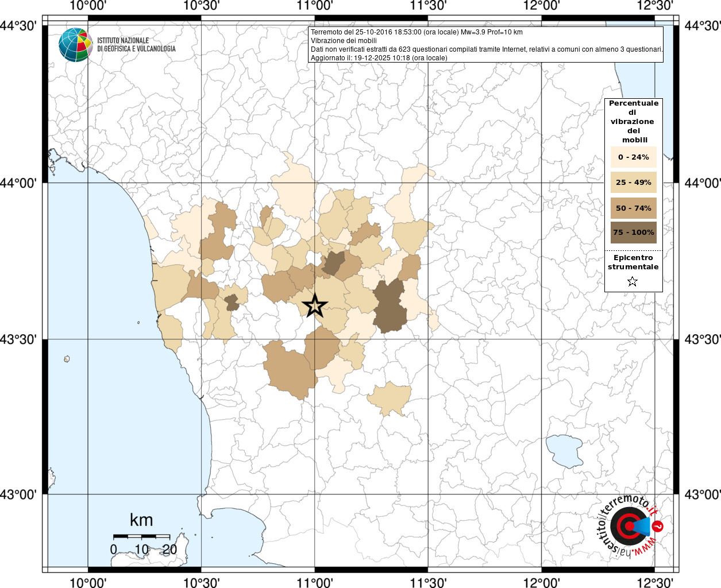Click the epicenter star on the map

pyautogui.click(x=314, y=305)
